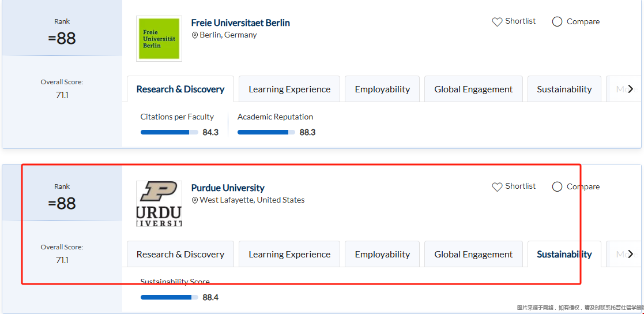Click location pin icon beside Berlin, Germany
644x314 pixels.
[x=195, y=35]
